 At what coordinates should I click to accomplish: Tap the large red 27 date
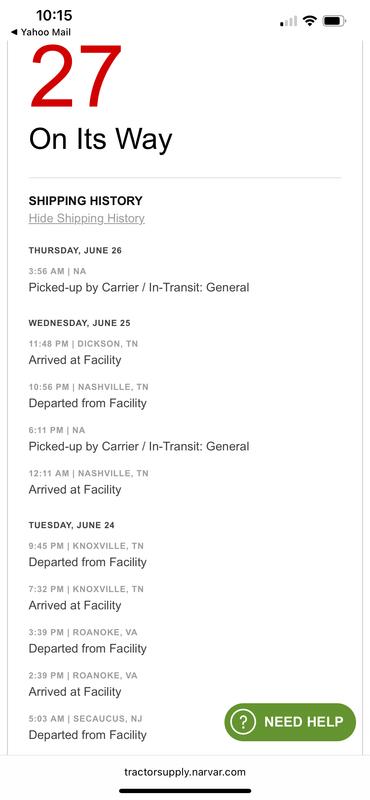coord(76,77)
